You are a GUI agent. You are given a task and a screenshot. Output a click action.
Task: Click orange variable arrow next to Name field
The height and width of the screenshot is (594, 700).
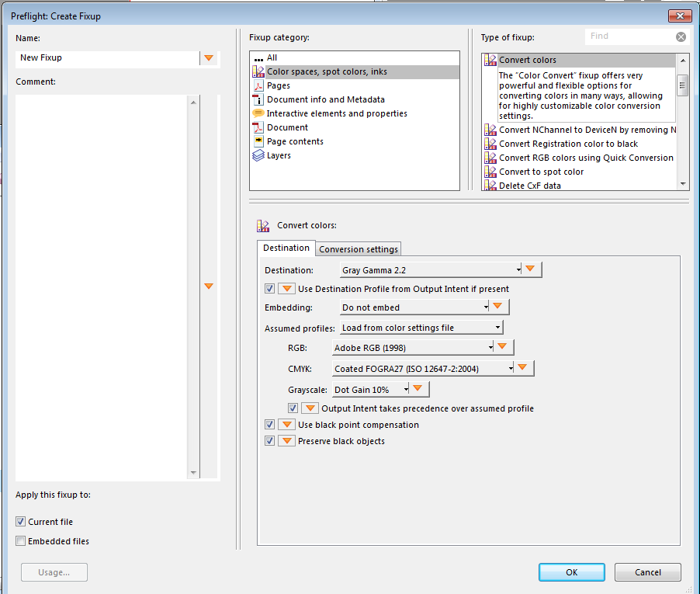209,57
